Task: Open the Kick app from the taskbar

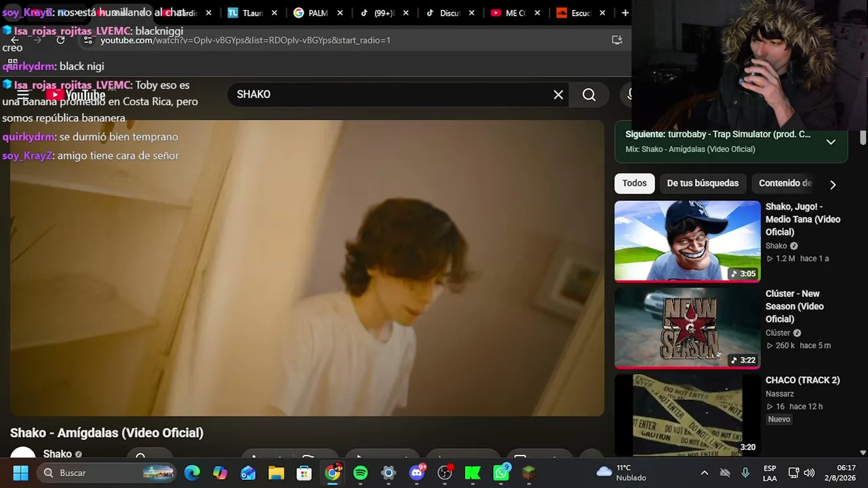Action: coord(473,472)
